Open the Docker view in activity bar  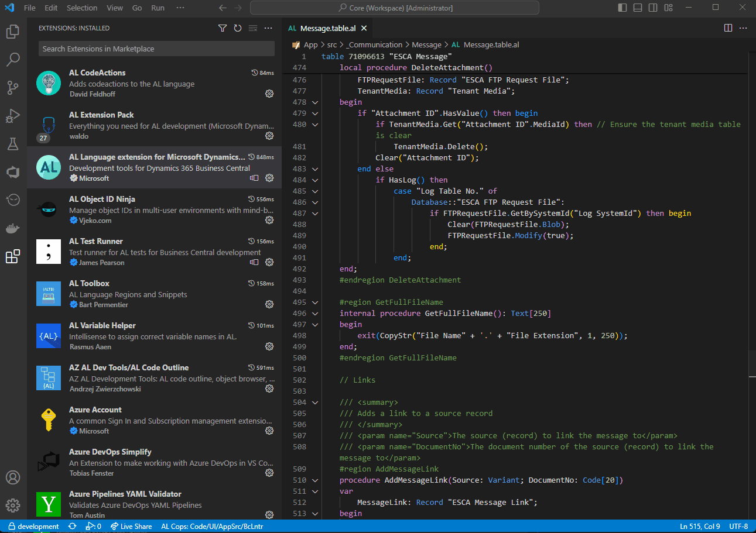point(13,228)
